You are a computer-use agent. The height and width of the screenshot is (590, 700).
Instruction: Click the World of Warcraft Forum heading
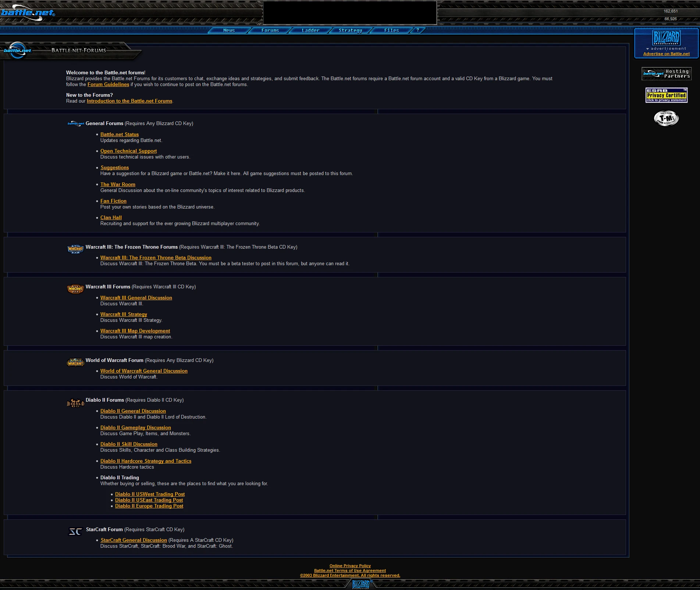(x=114, y=360)
